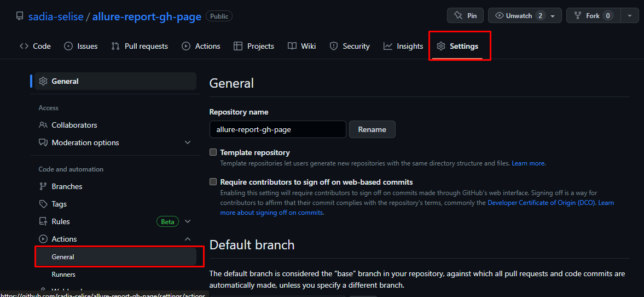Click the play icon beside sidebar Actions
644x297 pixels.
point(43,239)
